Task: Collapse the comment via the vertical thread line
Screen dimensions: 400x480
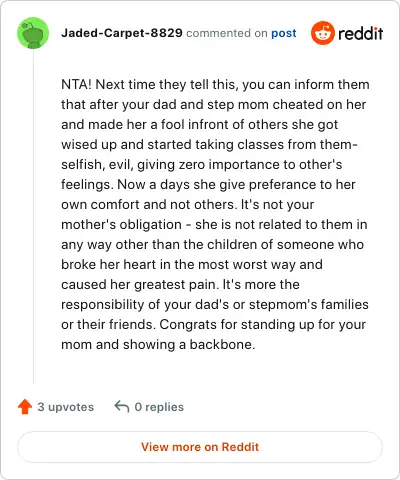Action: [x=33, y=217]
